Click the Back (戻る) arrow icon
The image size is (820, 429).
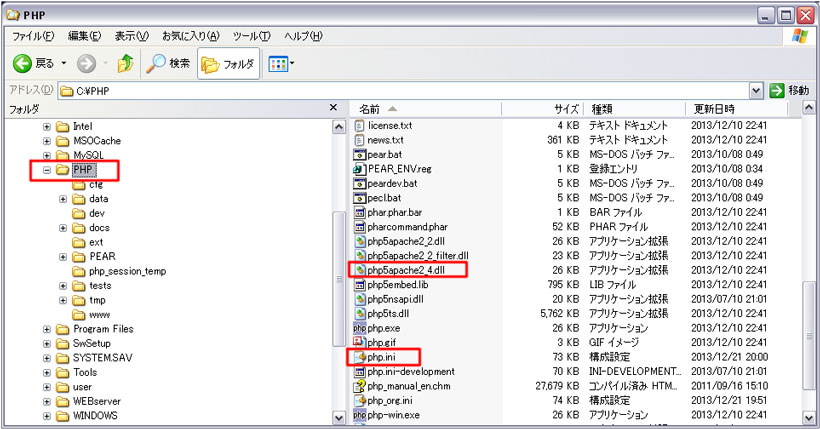pyautogui.click(x=22, y=63)
